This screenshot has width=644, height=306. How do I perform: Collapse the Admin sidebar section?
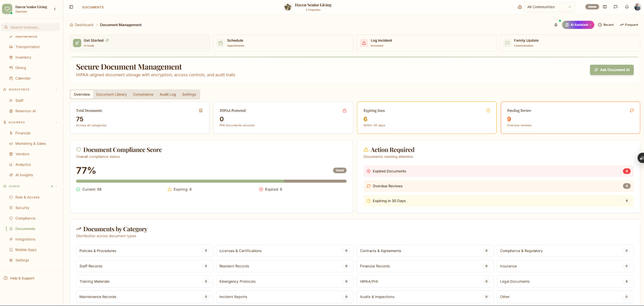click(56, 186)
